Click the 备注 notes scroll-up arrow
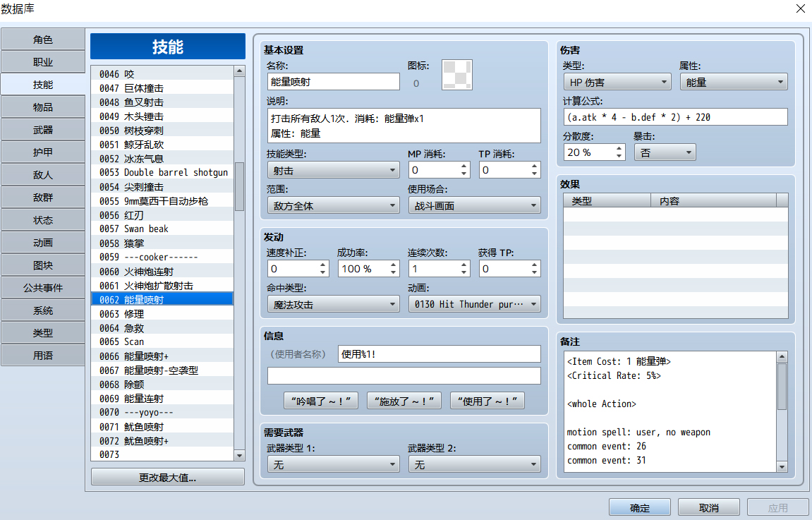This screenshot has width=812, height=520. 782,356
